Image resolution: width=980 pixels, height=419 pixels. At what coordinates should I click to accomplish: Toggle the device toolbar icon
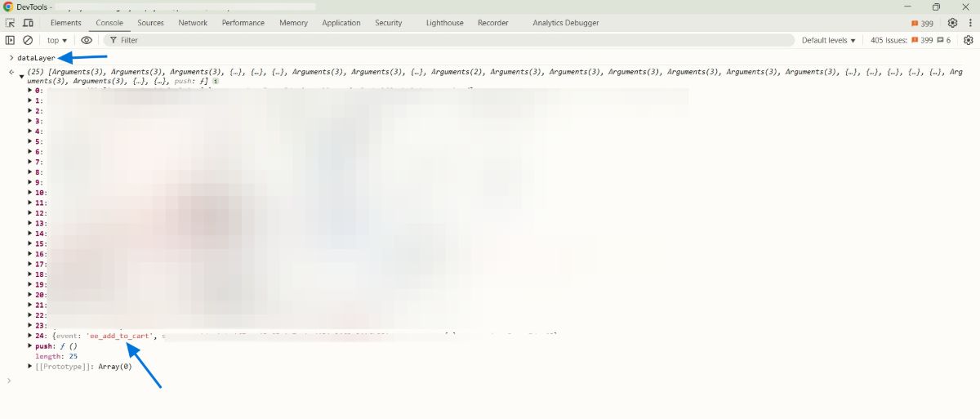coord(29,23)
